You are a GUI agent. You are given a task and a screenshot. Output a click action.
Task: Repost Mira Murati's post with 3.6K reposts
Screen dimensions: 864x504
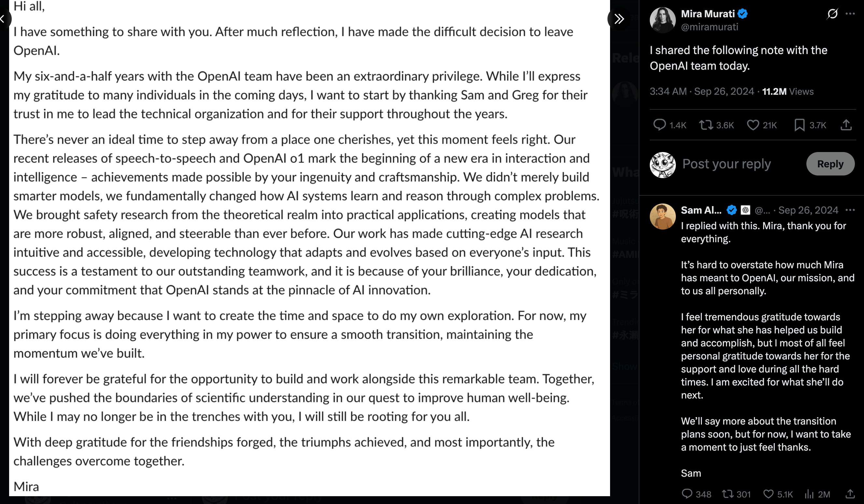(x=706, y=125)
